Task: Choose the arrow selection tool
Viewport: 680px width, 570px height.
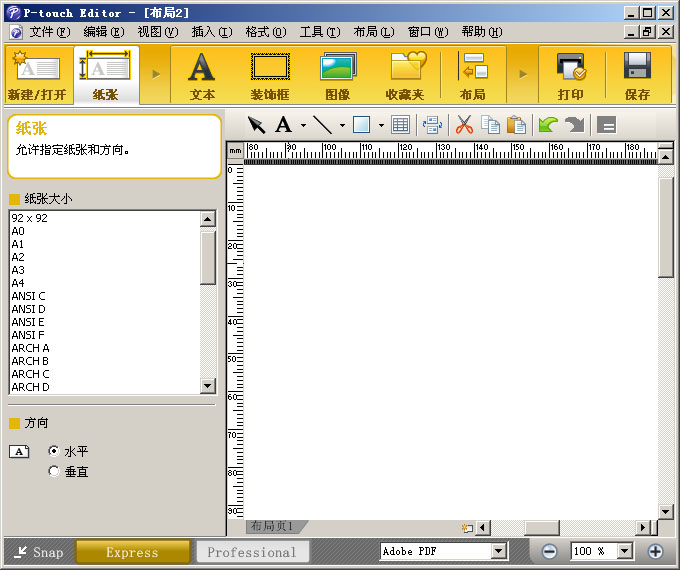Action: tap(256, 125)
